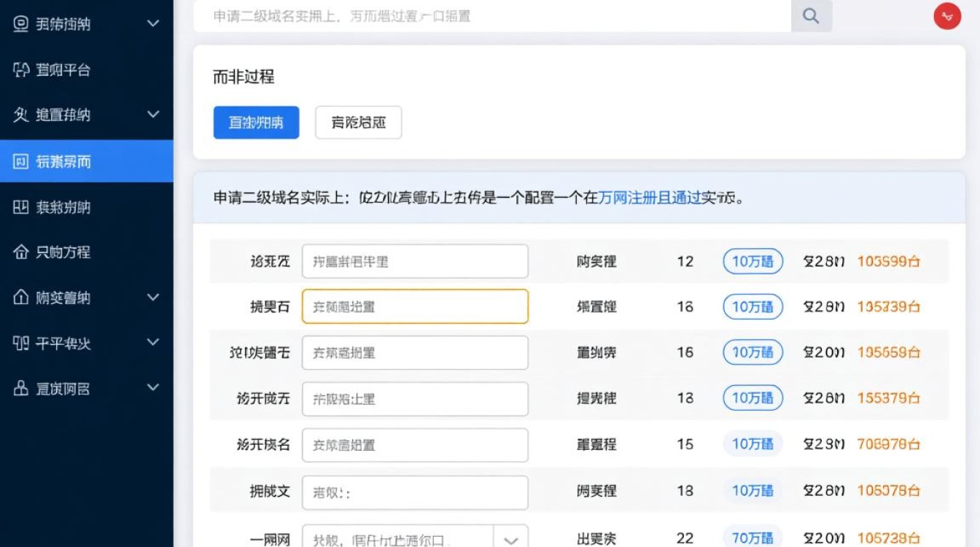Expand the first sidebar menu 羽筛淘纳
Image resolution: width=980 pixels, height=547 pixels.
(x=152, y=23)
